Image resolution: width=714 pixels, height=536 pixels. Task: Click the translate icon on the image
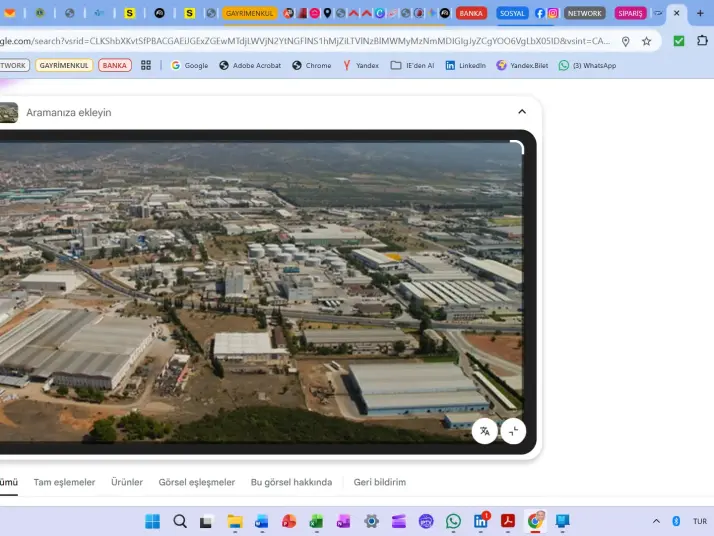485,431
